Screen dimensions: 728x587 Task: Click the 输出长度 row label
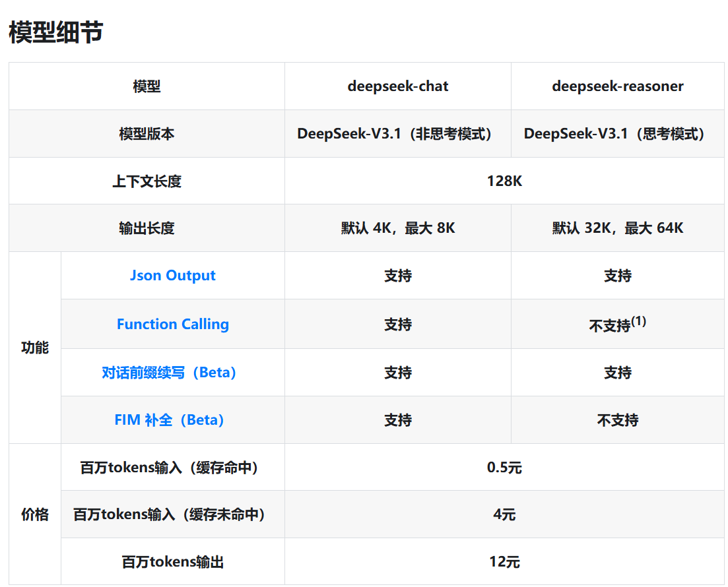[x=147, y=228]
